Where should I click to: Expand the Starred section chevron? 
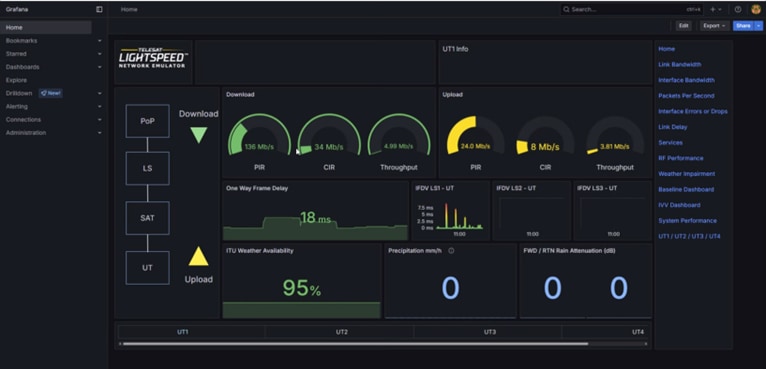click(100, 54)
